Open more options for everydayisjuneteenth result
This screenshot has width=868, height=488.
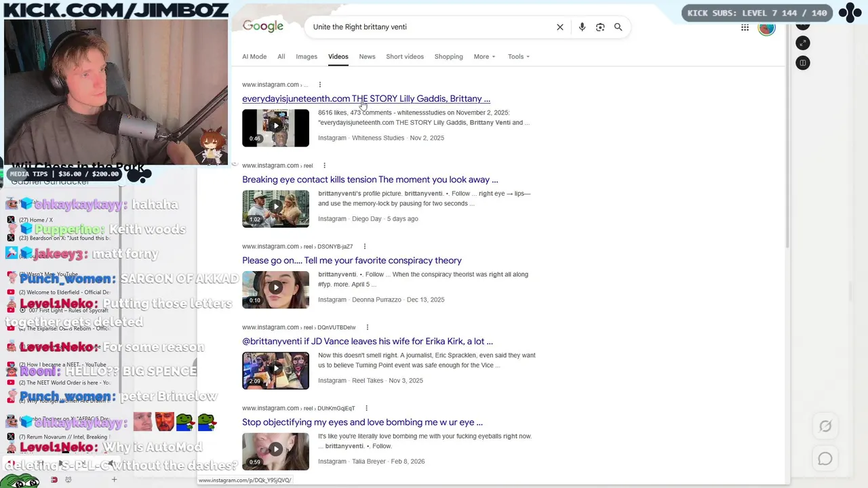(320, 85)
